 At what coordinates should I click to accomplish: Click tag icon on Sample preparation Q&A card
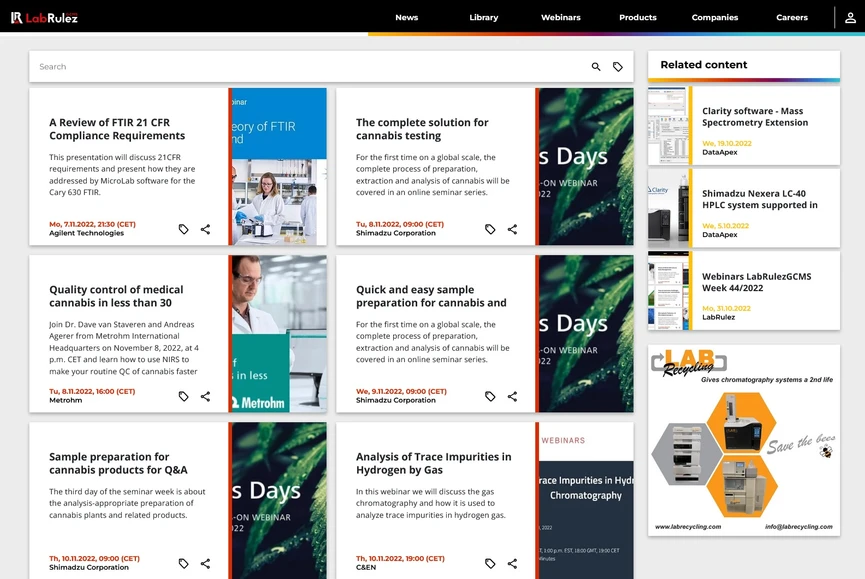pyautogui.click(x=184, y=563)
